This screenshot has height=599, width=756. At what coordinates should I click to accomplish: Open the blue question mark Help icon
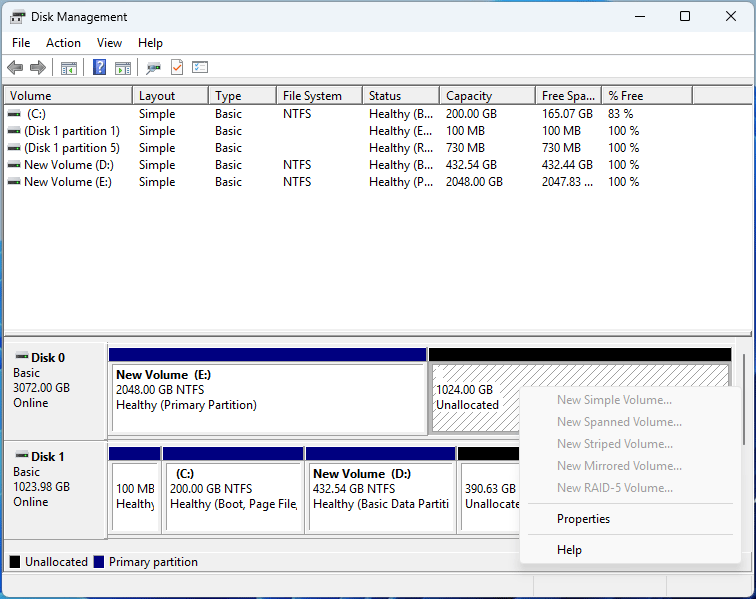click(x=99, y=67)
